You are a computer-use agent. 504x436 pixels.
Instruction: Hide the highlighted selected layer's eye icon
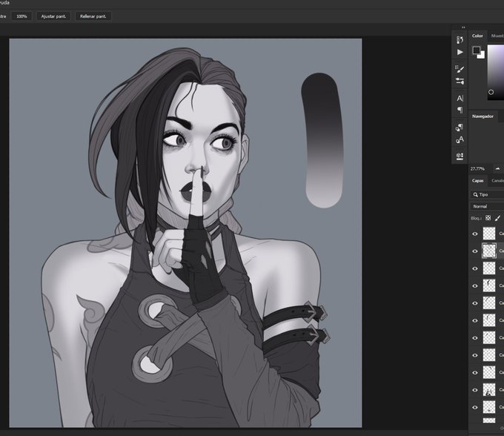click(x=475, y=251)
